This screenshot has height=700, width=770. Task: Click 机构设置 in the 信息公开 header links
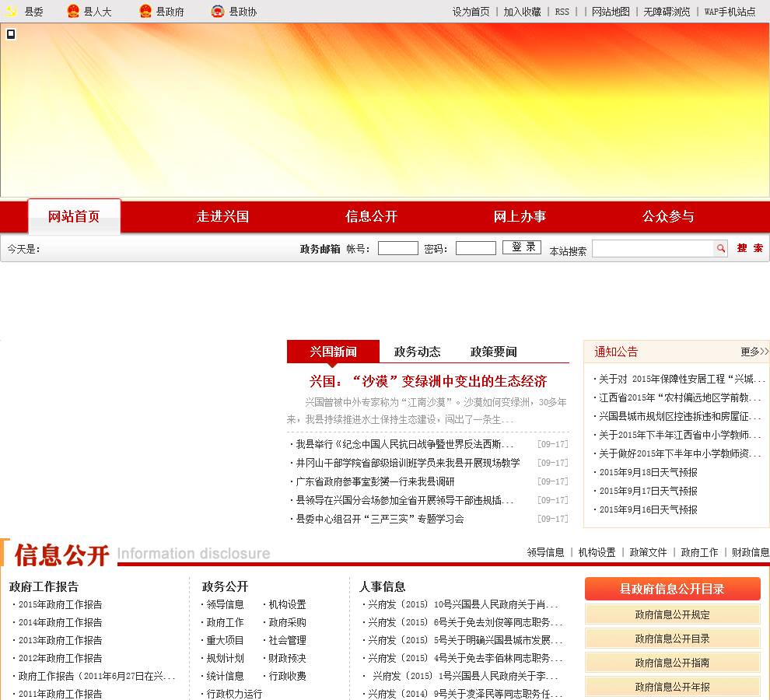coord(597,553)
